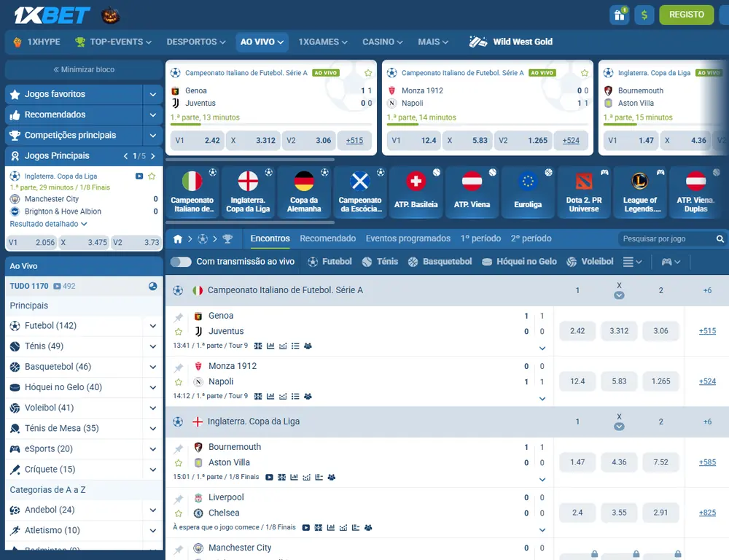
Task: Expand Ténis (49) category
Action: pyautogui.click(x=152, y=346)
